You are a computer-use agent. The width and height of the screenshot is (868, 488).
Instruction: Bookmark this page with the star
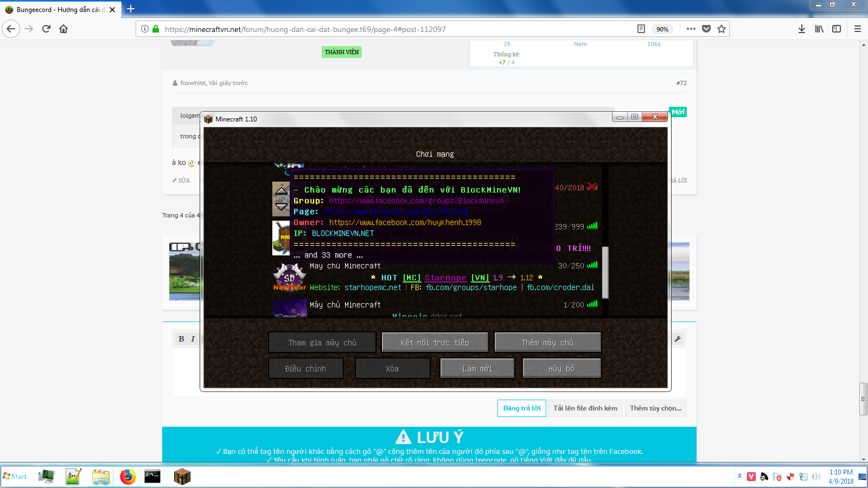(x=722, y=29)
